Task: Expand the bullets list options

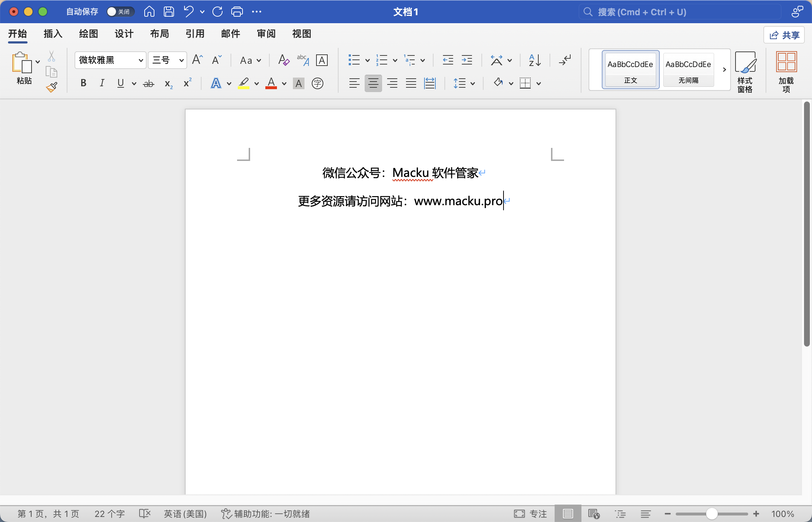Action: [x=367, y=60]
